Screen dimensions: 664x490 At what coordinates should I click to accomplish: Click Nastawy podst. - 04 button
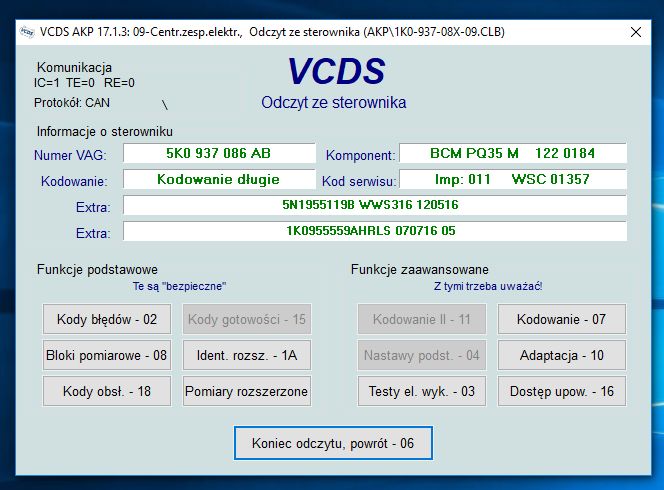[x=421, y=355]
